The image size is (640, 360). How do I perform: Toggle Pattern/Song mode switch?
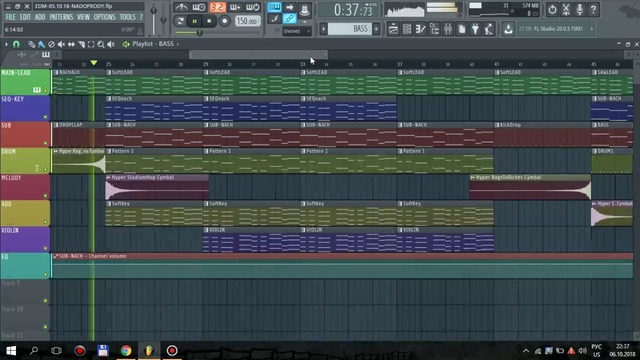coord(180,21)
